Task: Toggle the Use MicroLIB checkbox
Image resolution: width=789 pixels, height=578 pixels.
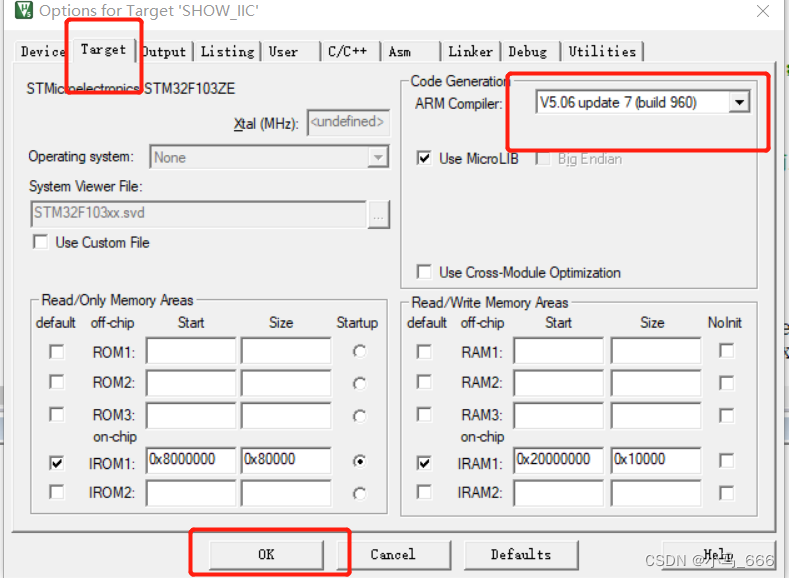Action: 424,158
